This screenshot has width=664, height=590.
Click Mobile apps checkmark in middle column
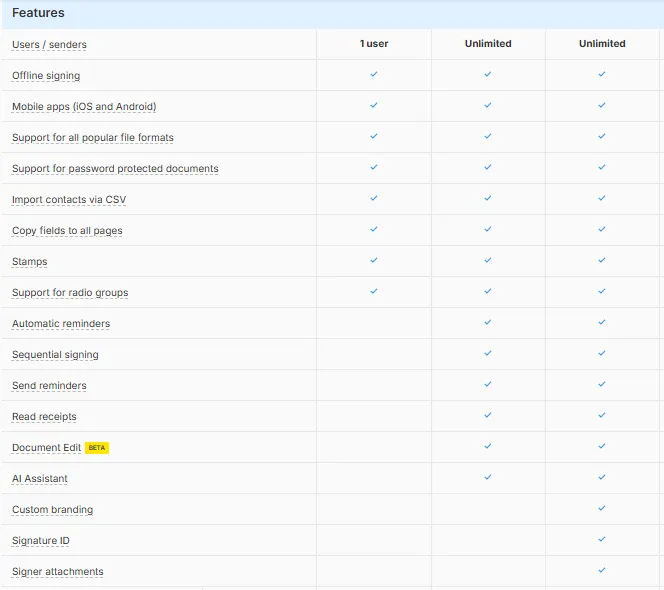pyautogui.click(x=488, y=105)
